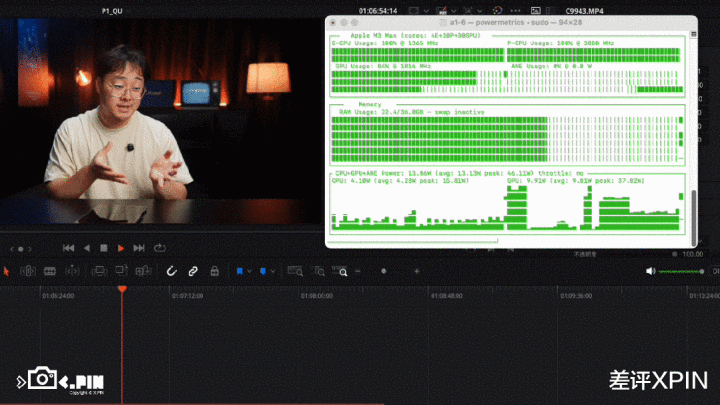The image size is (720, 405).
Task: Click the Overwrite Clip icon
Action: 120,271
